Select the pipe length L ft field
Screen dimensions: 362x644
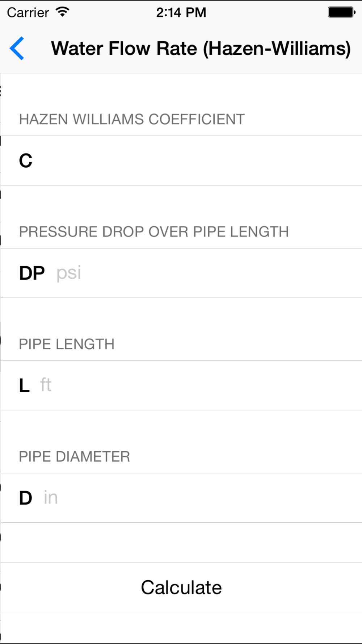(x=181, y=385)
